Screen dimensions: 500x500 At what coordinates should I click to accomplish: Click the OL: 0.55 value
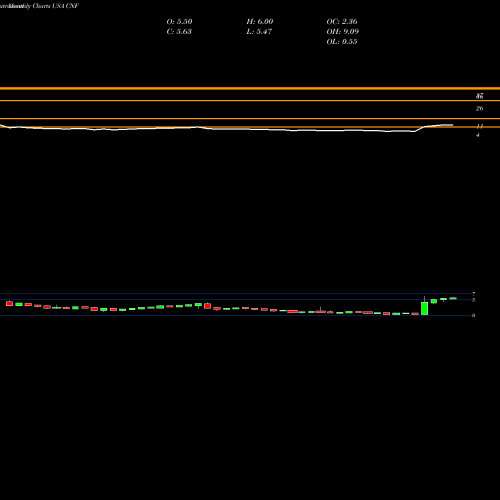(x=342, y=42)
